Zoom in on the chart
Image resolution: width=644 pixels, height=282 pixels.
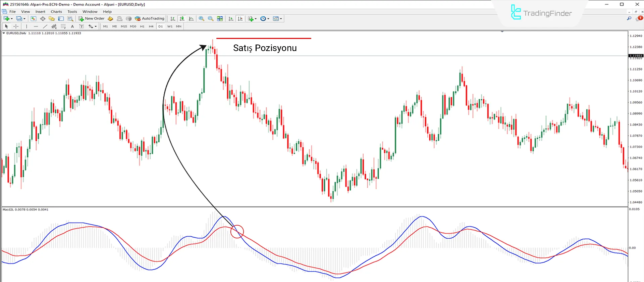[x=201, y=18]
